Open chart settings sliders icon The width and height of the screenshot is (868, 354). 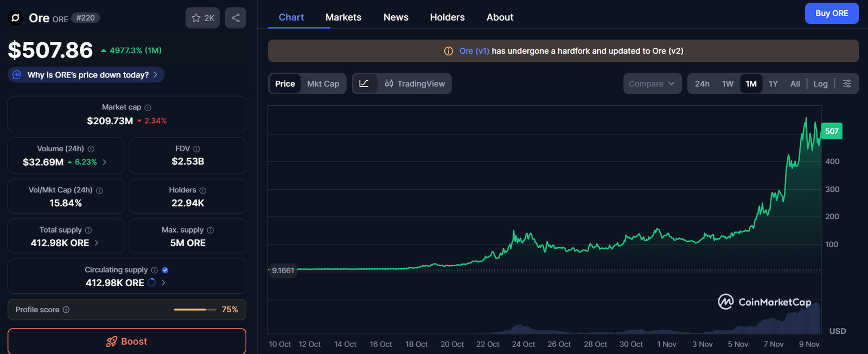pyautogui.click(x=847, y=83)
